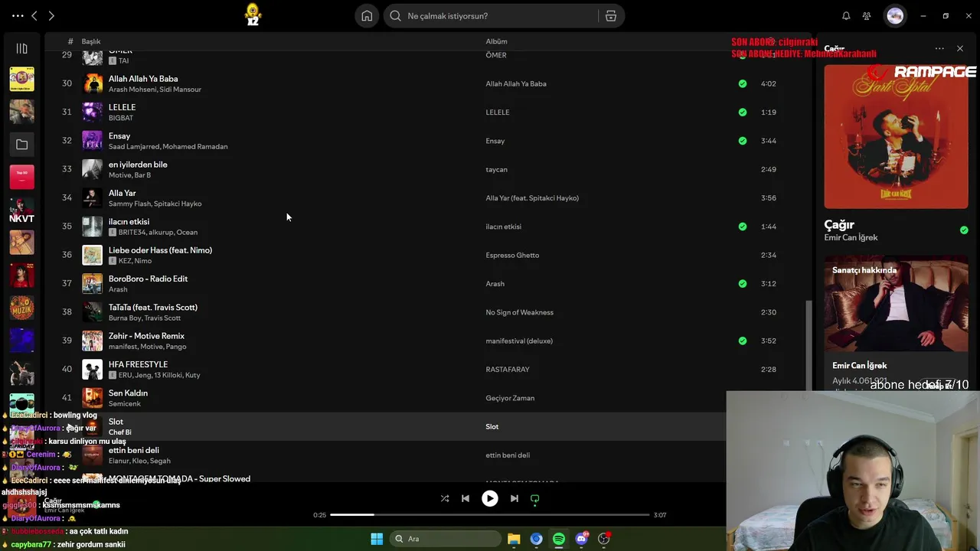Select track 'TaTaTa (feat. Travis Scott)'

click(x=153, y=308)
